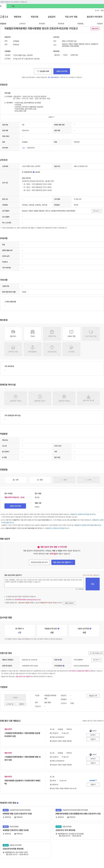This screenshot has height=868, width=104.
Task: Click the 전송 send button
Action: [93, 584]
